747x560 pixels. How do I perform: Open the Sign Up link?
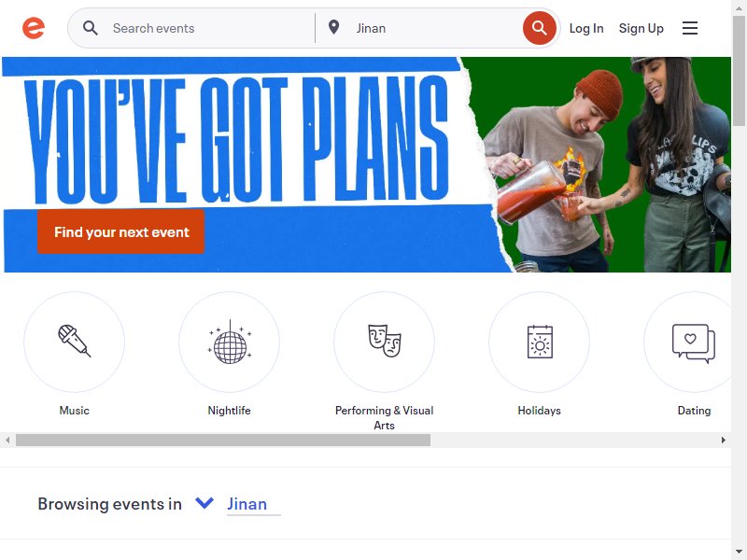(x=641, y=28)
